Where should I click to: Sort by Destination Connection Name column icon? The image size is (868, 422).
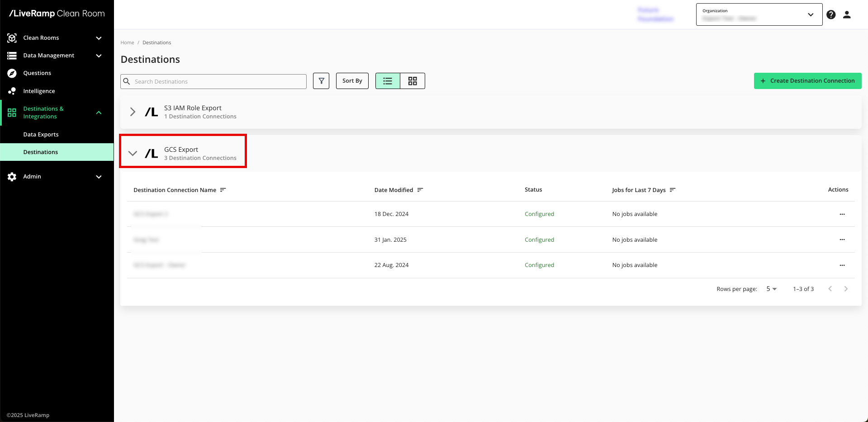coord(223,190)
